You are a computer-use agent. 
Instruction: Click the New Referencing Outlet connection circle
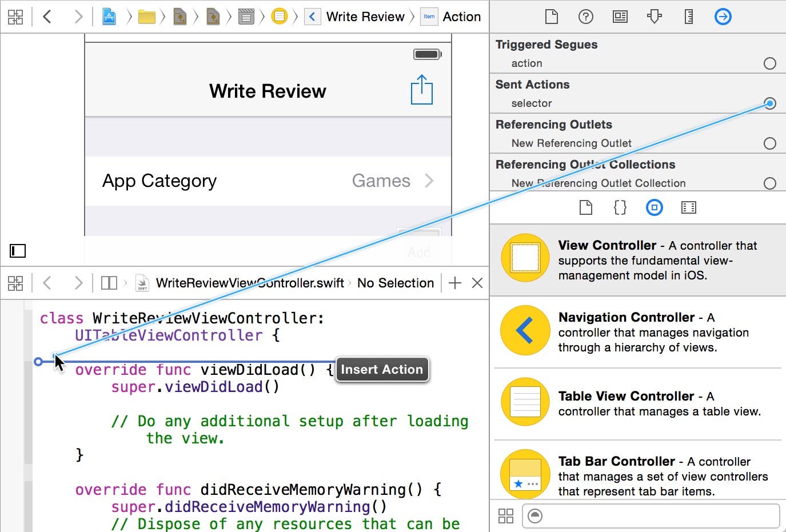tap(769, 143)
